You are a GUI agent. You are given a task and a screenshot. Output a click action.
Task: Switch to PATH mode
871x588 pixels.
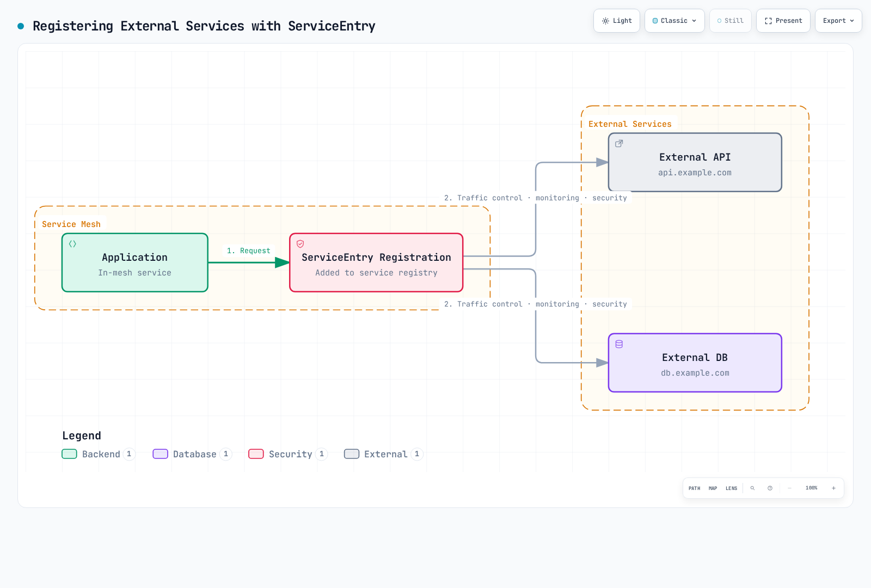[x=695, y=488]
